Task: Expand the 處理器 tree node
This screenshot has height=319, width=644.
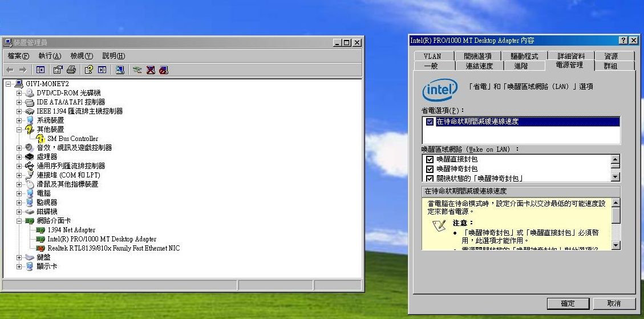Action: tap(19, 156)
